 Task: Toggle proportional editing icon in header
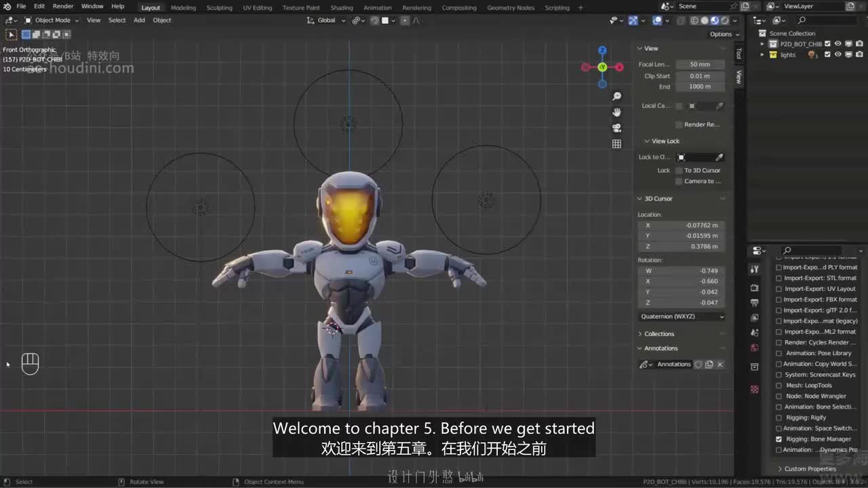[405, 20]
